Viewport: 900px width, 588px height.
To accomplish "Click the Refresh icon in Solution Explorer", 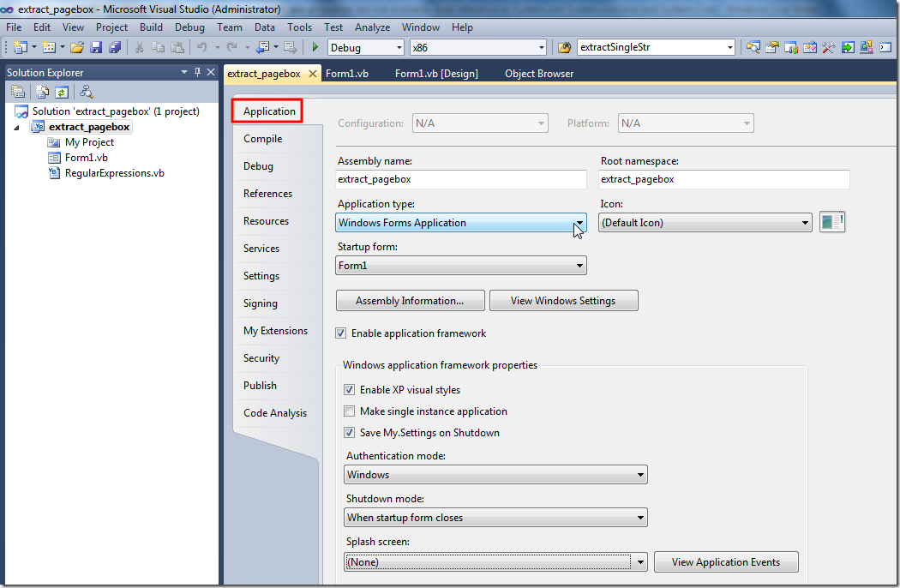I will coord(62,92).
